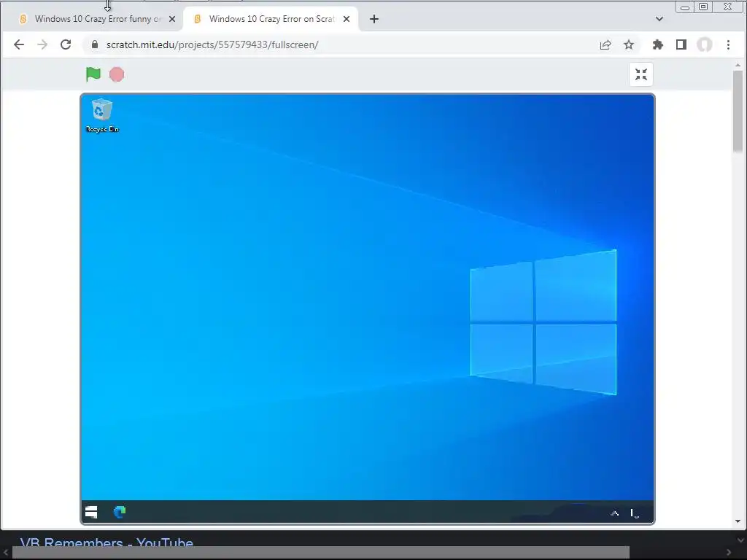This screenshot has width=747, height=560.
Task: Open the Start menu in simulated taskbar
Action: click(91, 512)
